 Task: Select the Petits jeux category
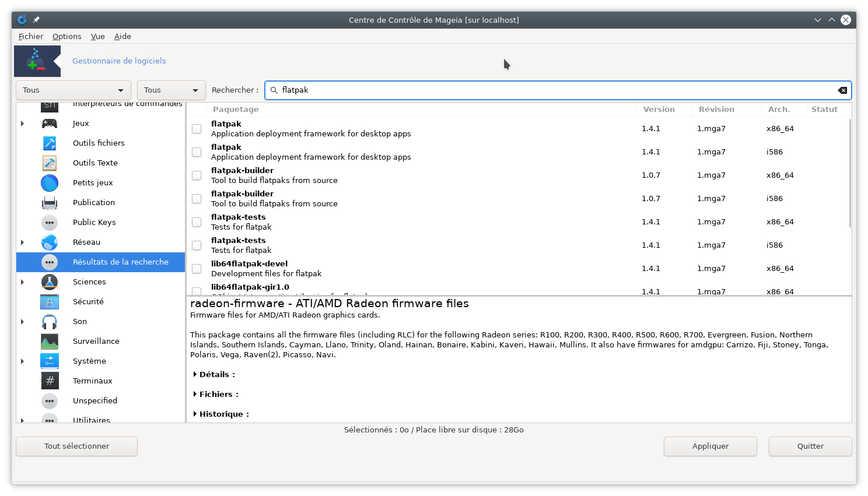coord(100,183)
